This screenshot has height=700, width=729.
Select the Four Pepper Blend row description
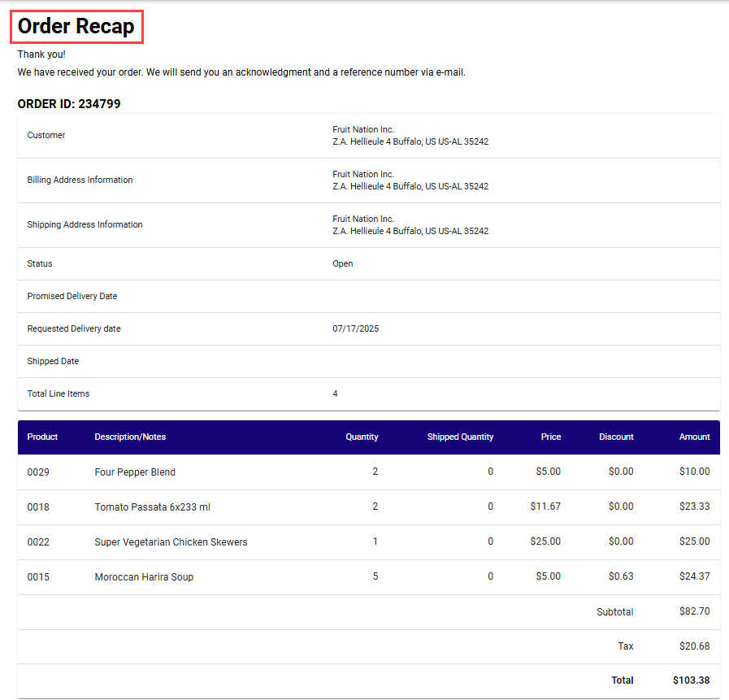tap(135, 472)
